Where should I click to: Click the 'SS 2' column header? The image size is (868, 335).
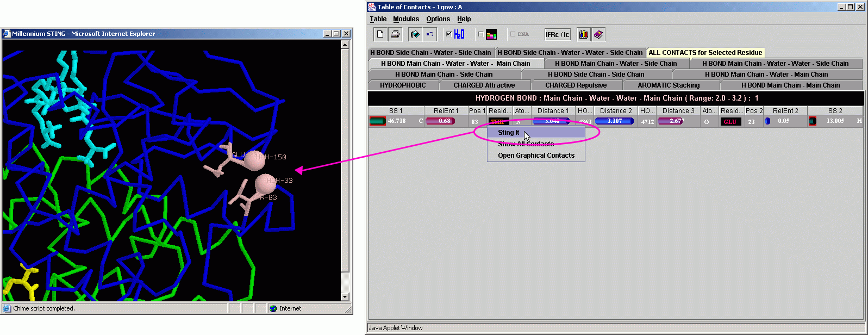coord(835,111)
